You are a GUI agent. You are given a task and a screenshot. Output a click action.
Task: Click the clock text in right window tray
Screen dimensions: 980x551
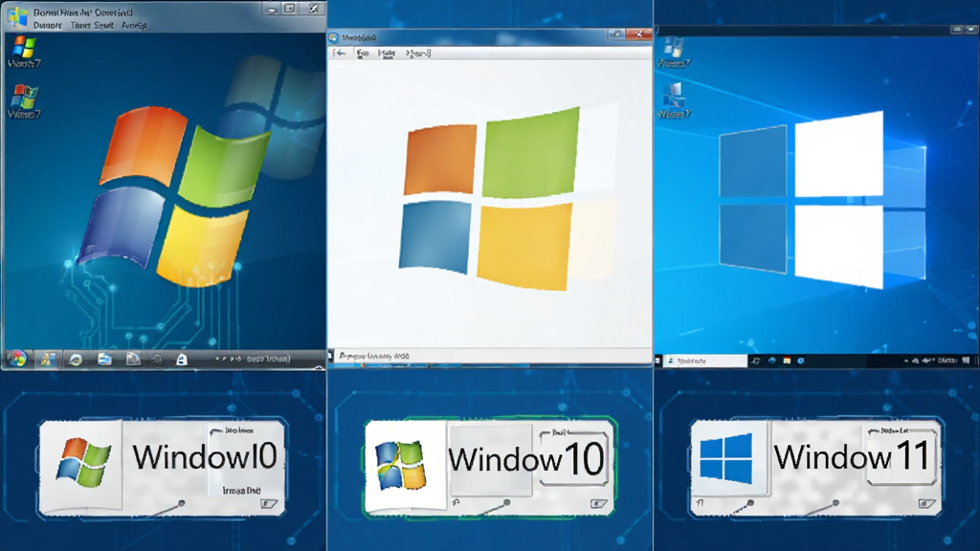coord(947,361)
